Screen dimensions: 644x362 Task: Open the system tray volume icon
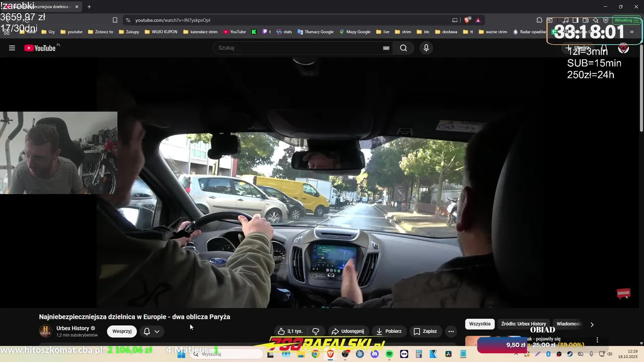[x=610, y=354]
